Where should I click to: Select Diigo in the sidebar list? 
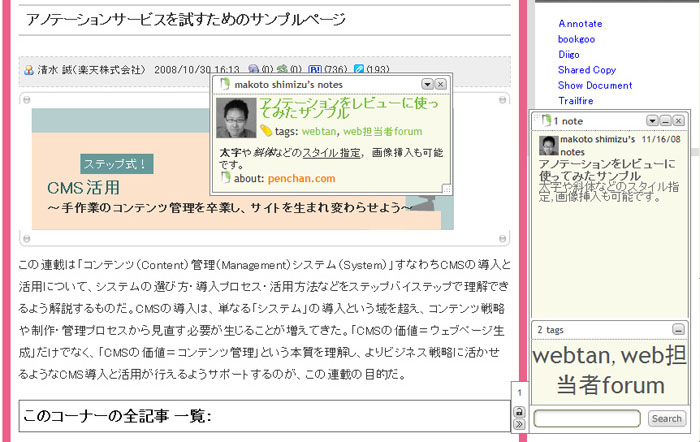point(572,55)
